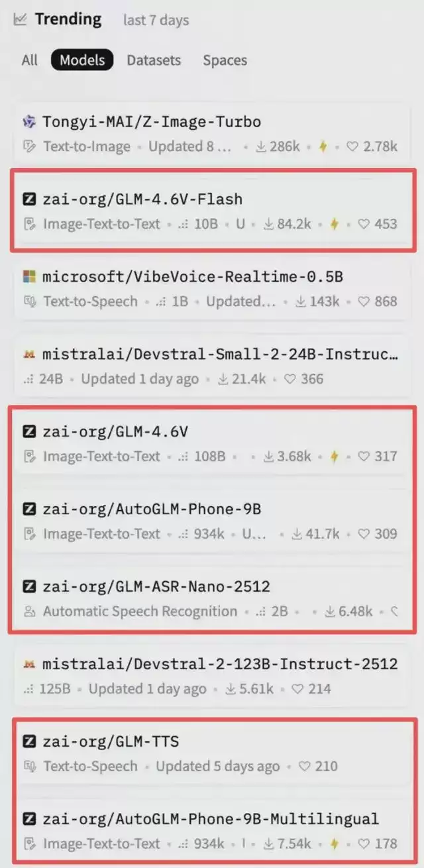Open zai-org/GLM-ASR-Nano-2512 model page
This screenshot has width=424, height=868.
[156, 587]
